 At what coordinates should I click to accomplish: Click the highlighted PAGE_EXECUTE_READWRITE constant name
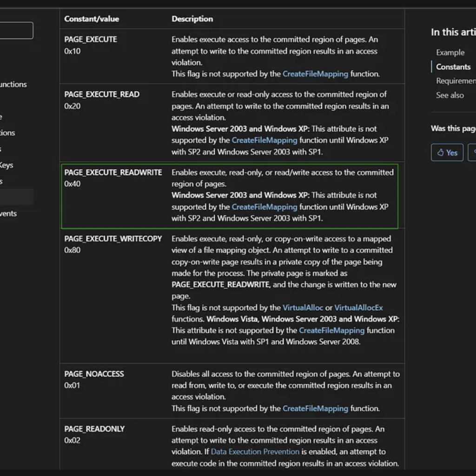113,172
